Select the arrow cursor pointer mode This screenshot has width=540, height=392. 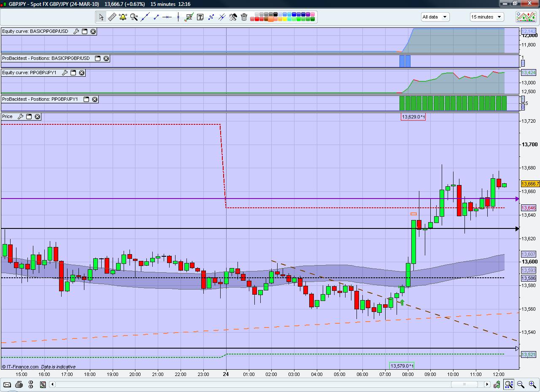(101, 17)
